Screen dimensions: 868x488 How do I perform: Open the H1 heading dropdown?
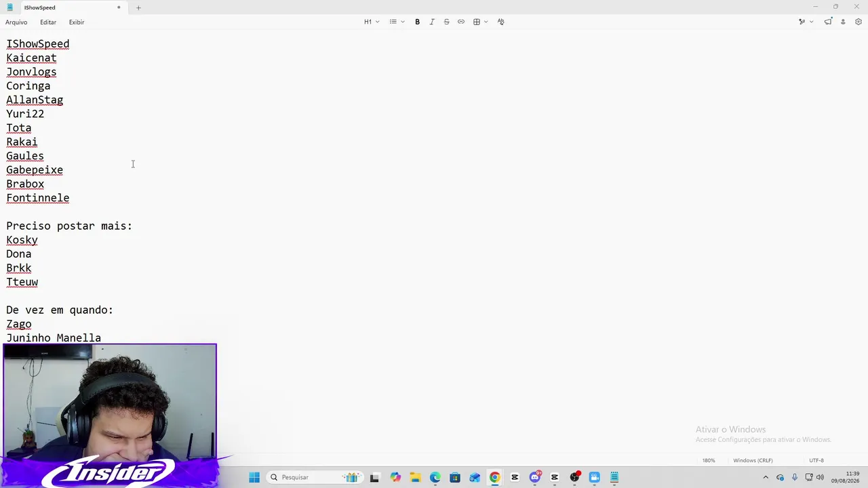click(x=372, y=22)
